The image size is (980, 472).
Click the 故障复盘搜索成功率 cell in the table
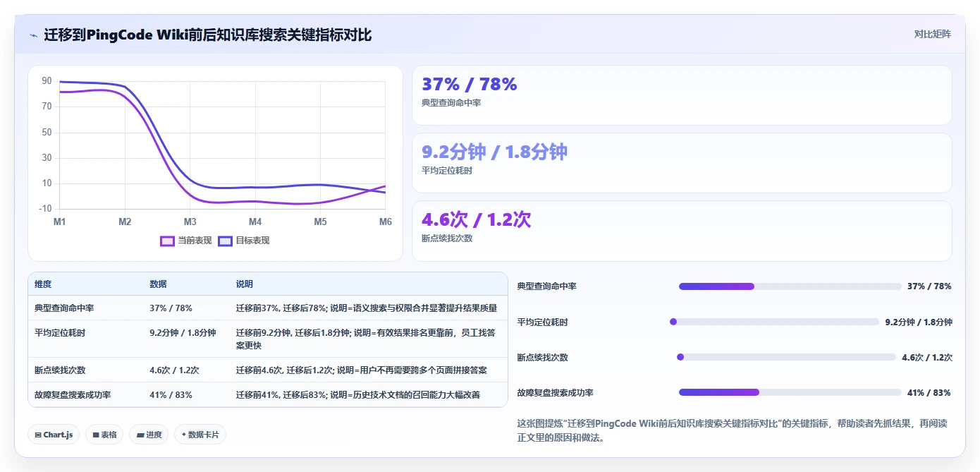point(73,395)
